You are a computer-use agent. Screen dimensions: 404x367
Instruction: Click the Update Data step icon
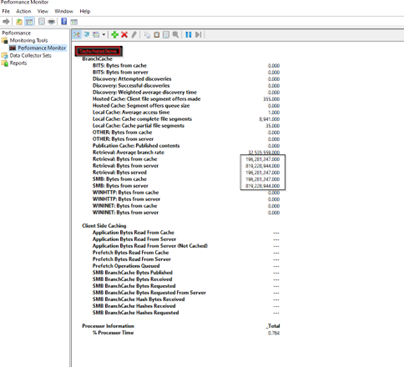click(x=198, y=34)
